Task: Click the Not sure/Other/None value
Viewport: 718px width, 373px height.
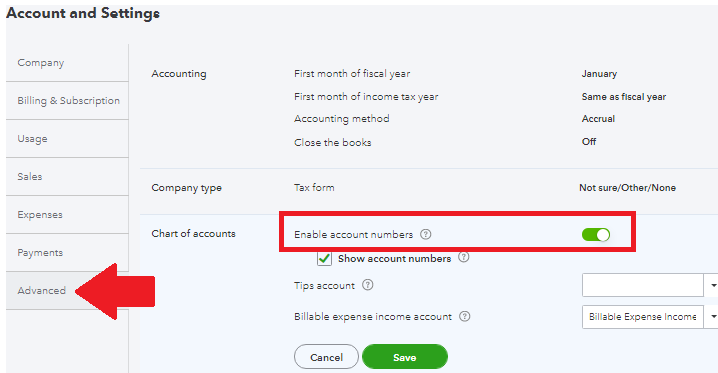Action: (x=627, y=188)
